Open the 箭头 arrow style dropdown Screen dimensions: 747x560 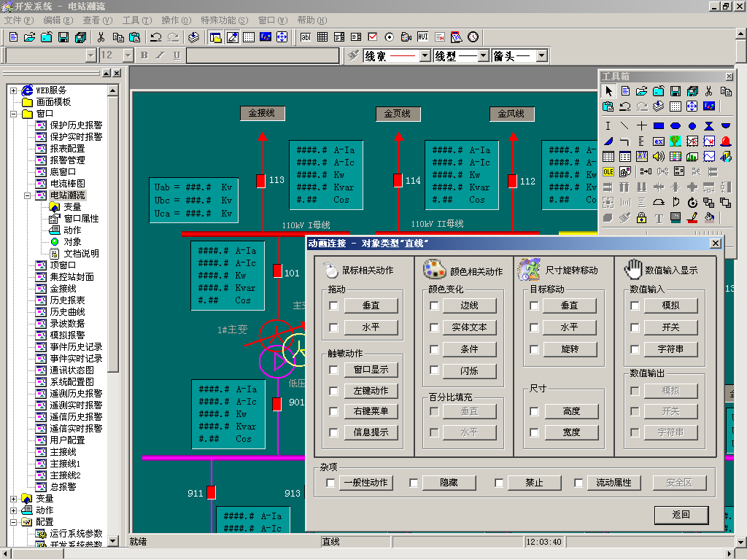(x=542, y=55)
